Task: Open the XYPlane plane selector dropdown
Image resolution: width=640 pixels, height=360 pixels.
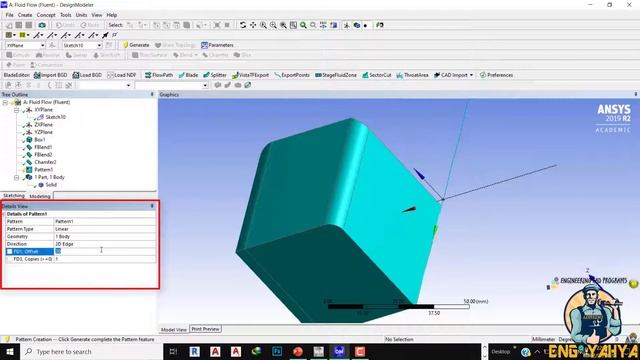Action: click(x=42, y=45)
